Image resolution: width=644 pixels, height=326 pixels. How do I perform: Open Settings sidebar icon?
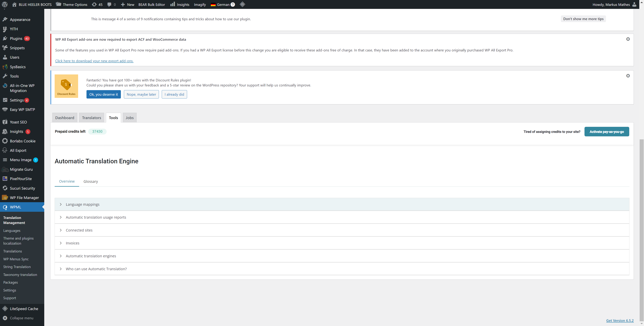click(5, 100)
